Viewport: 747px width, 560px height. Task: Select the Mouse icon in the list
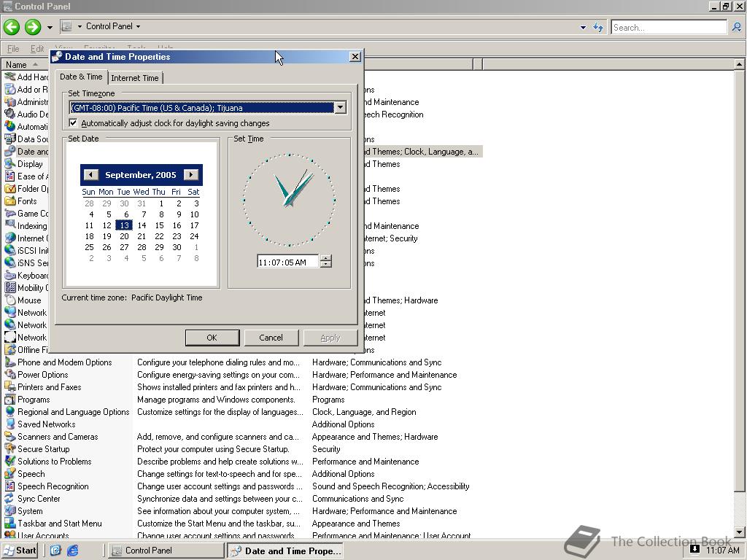pyautogui.click(x=10, y=300)
